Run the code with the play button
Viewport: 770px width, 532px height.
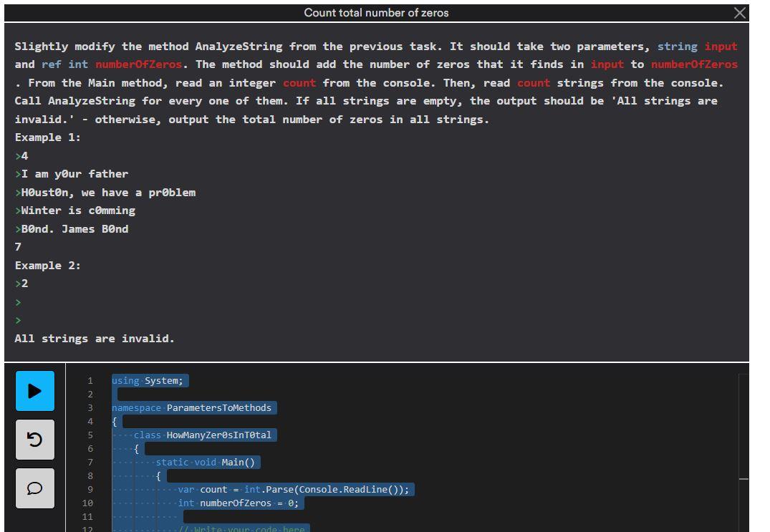(x=34, y=391)
